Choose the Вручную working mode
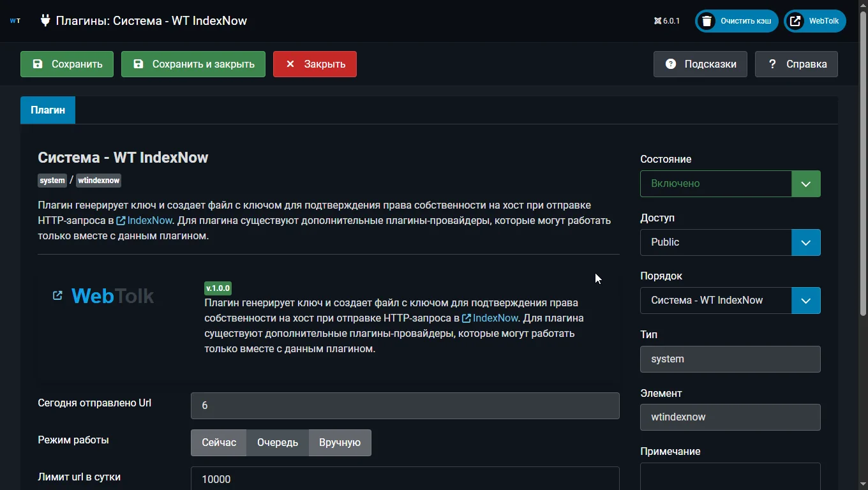The width and height of the screenshot is (868, 490). [340, 443]
